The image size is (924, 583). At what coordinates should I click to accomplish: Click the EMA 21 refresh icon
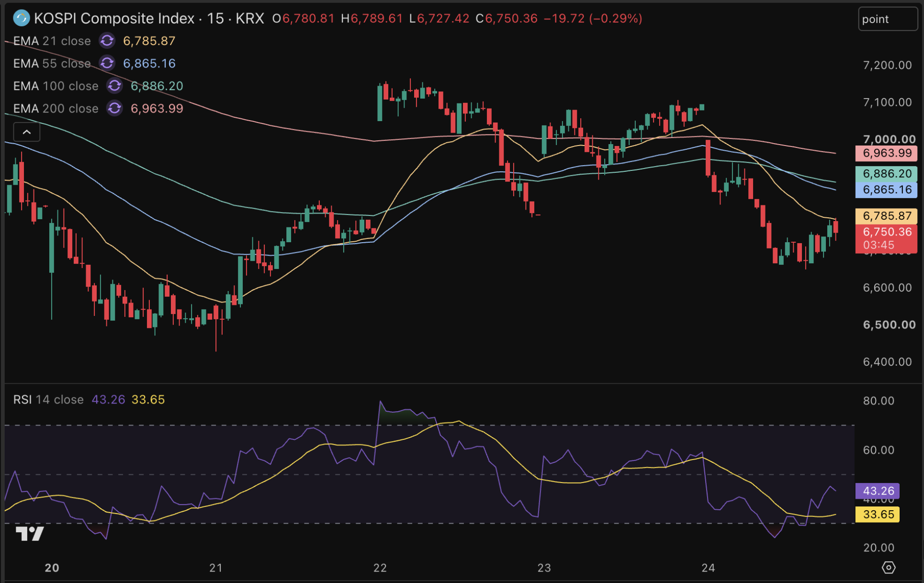107,41
